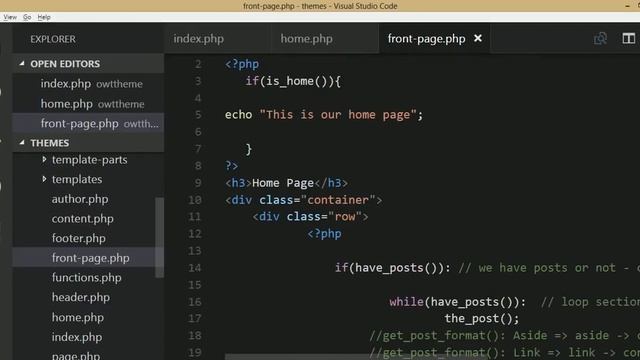Collapse the Open Editors section

(x=88, y=64)
